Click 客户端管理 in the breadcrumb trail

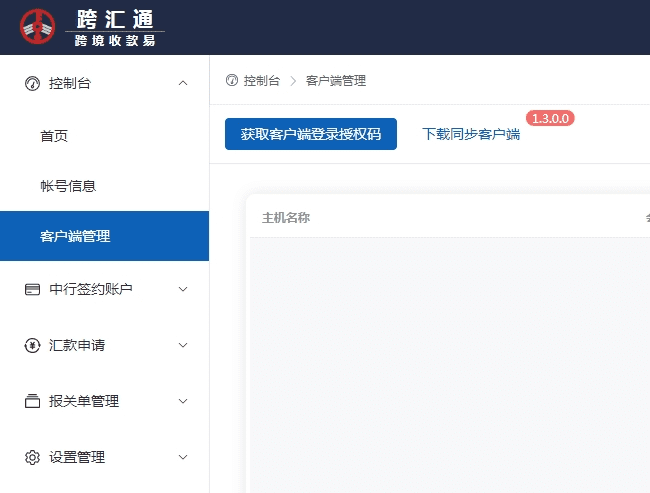tap(336, 81)
